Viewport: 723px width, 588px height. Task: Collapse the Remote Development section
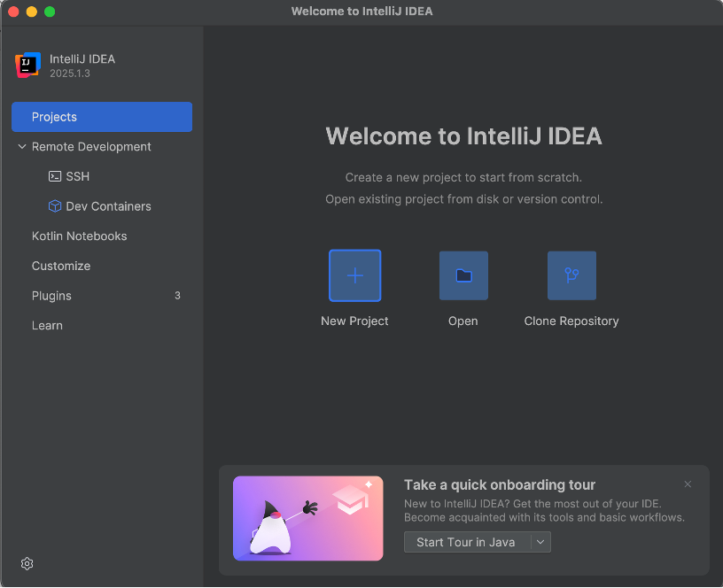(22, 147)
